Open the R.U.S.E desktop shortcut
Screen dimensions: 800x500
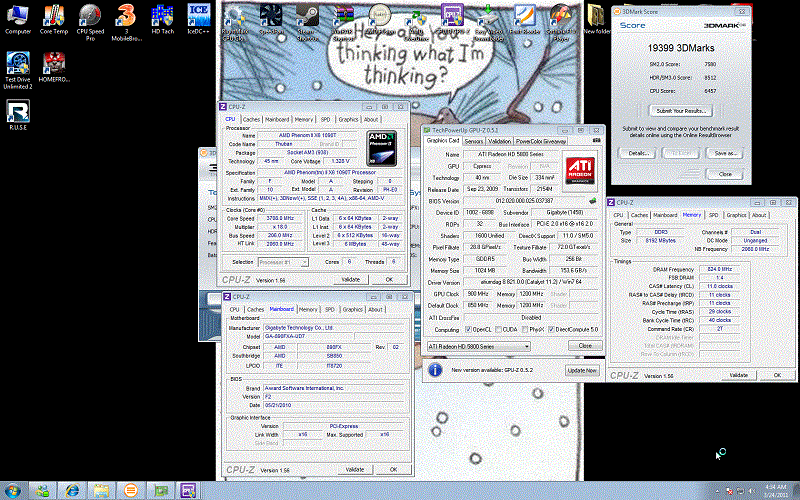click(18, 115)
